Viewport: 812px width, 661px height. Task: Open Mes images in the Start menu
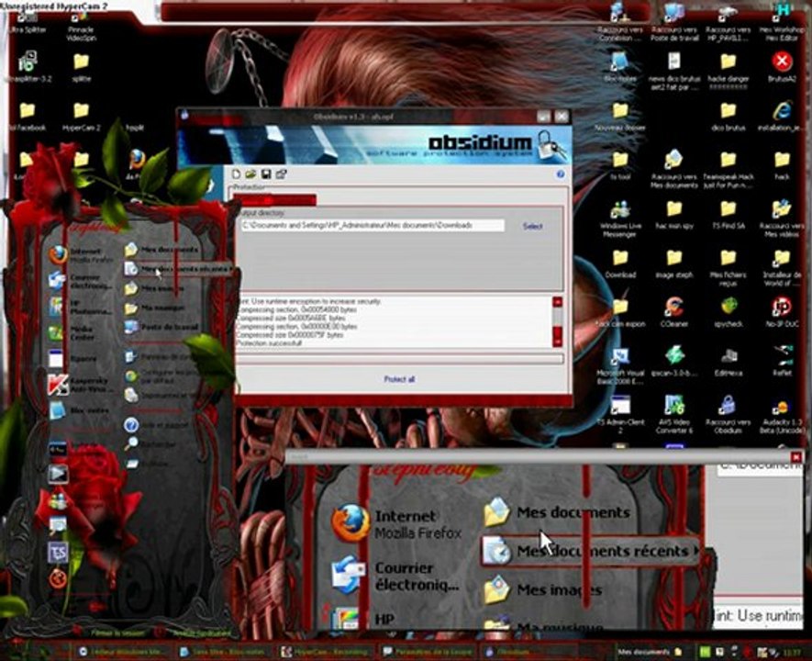[154, 288]
